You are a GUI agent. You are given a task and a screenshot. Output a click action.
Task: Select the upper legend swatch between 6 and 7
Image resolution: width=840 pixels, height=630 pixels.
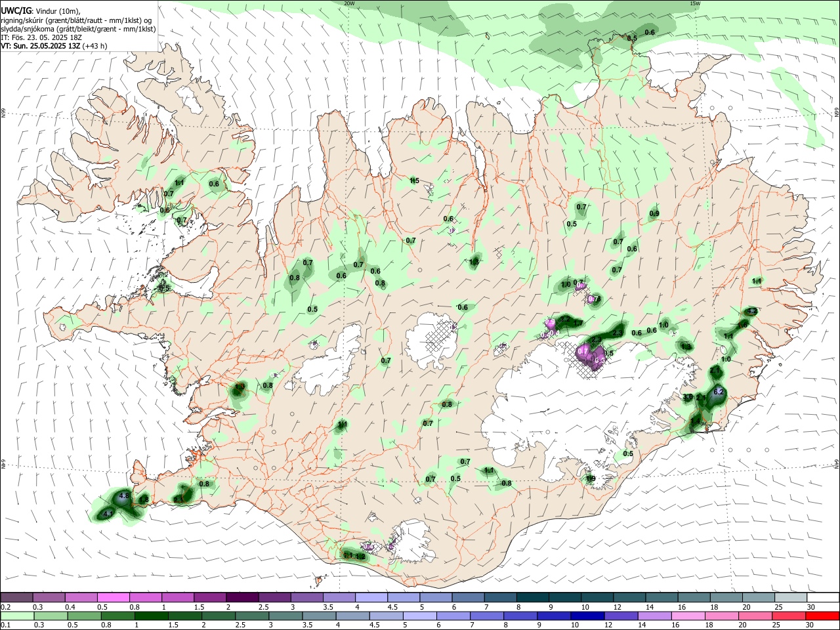[467, 597]
